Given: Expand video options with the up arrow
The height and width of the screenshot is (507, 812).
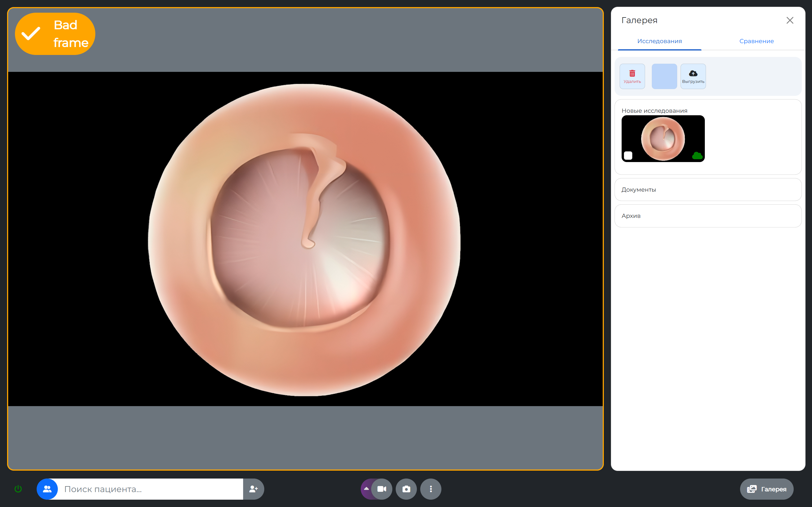Looking at the screenshot, I should click(366, 489).
